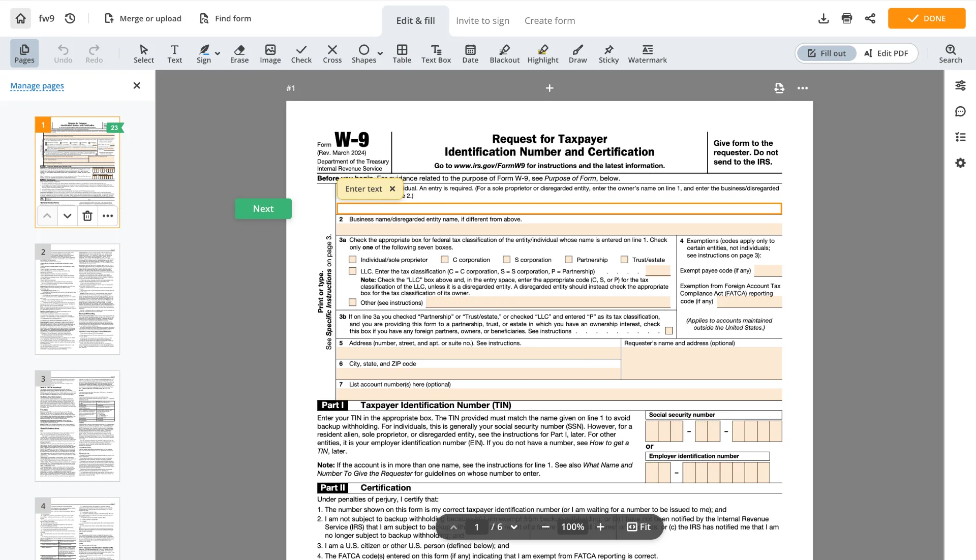Image resolution: width=976 pixels, height=560 pixels.
Task: Choose the Date tool
Action: [470, 53]
